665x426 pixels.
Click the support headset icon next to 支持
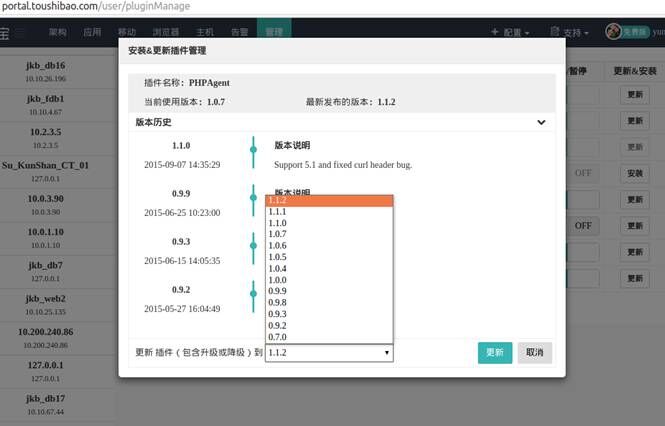point(554,31)
